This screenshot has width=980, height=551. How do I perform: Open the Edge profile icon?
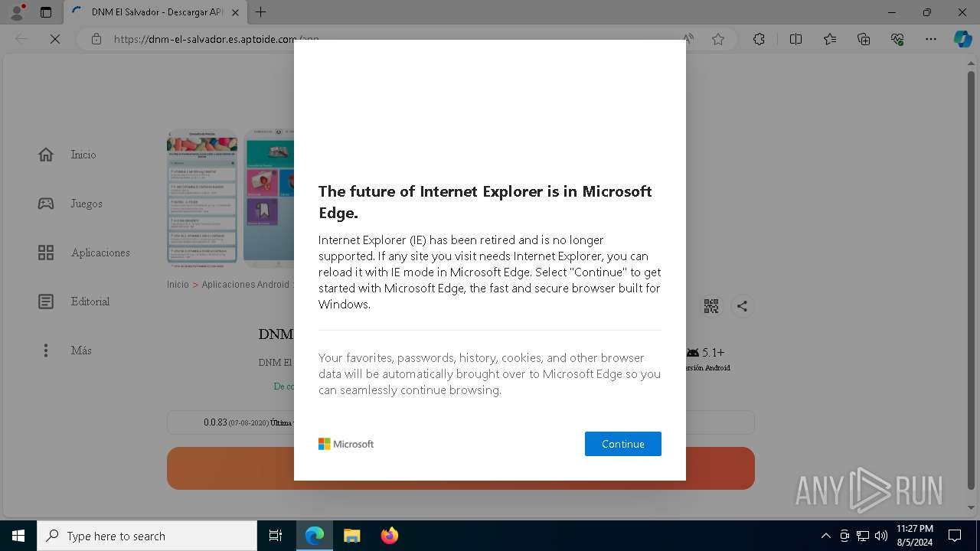pyautogui.click(x=17, y=12)
